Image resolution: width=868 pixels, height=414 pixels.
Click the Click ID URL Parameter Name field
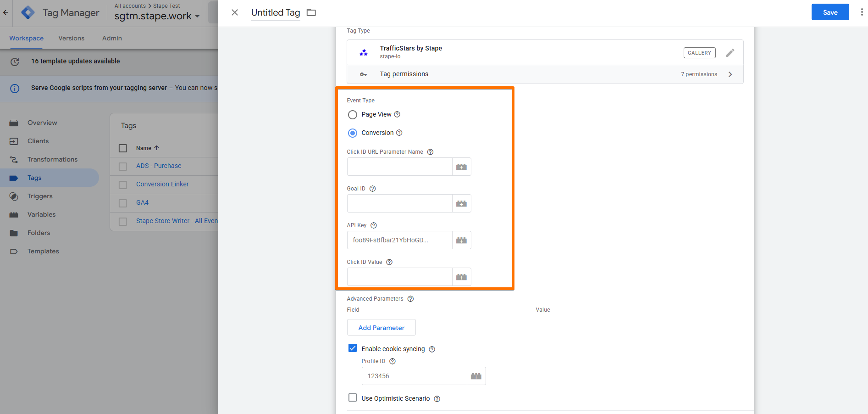(399, 167)
